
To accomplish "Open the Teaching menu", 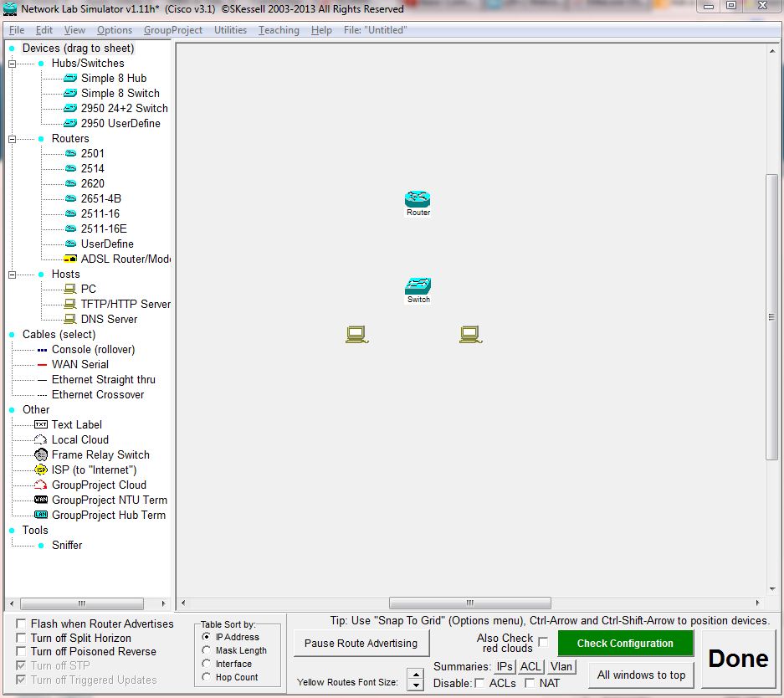I will tap(279, 29).
